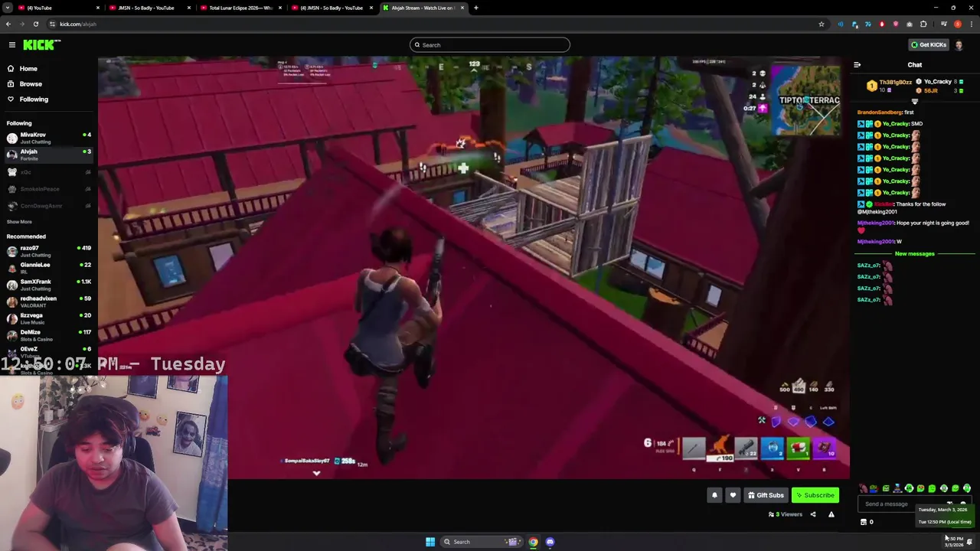Click the Gift Subs button

(766, 495)
